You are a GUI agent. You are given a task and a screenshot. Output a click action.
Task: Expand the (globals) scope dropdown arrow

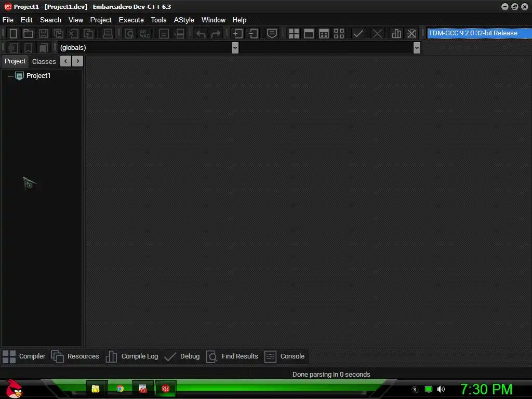235,48
